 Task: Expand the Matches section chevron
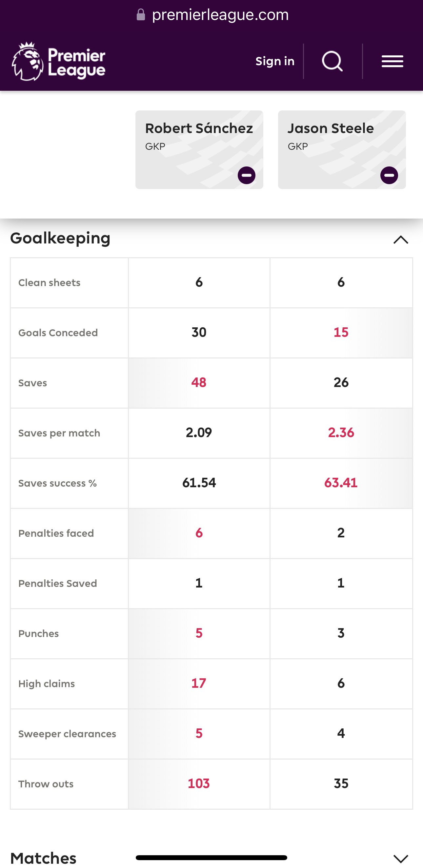tap(401, 858)
